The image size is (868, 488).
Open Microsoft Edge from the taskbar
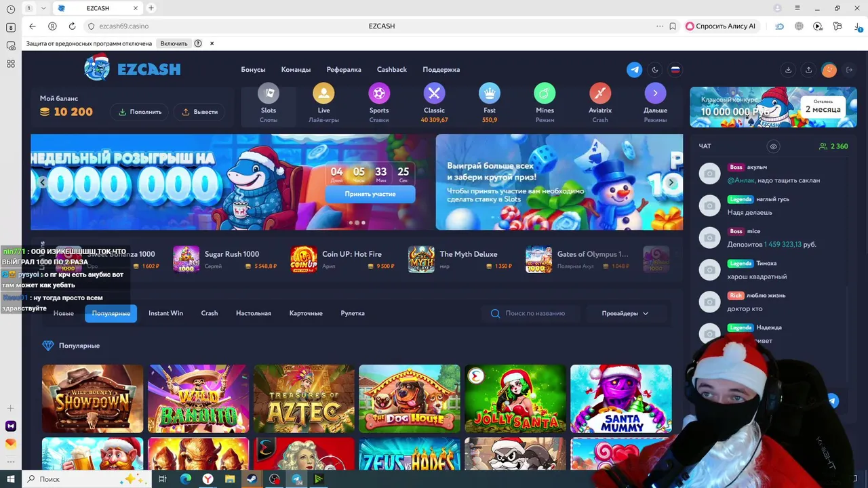(185, 479)
